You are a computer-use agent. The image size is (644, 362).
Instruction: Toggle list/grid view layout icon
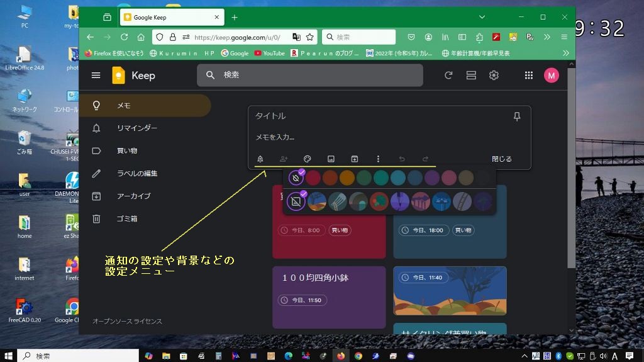[x=471, y=76]
